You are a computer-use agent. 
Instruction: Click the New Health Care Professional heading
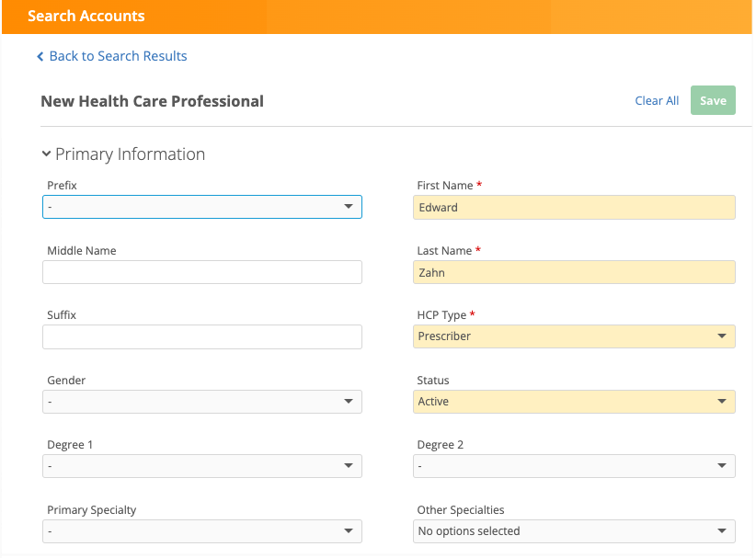click(152, 101)
